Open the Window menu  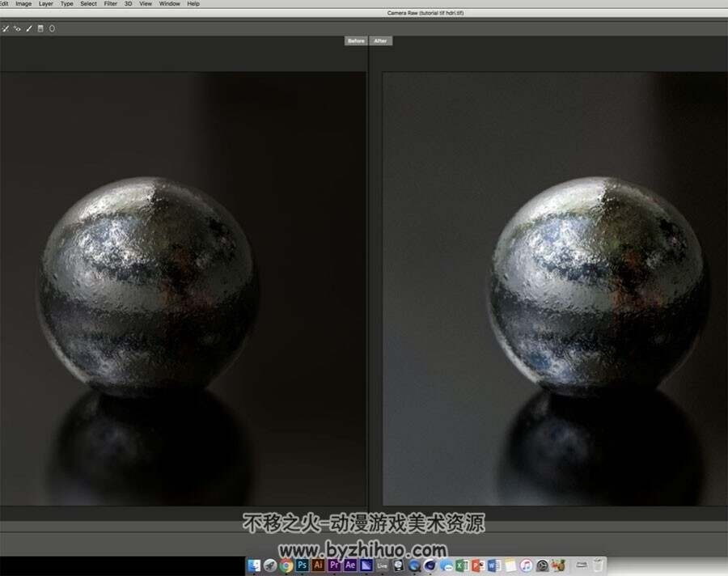(170, 4)
